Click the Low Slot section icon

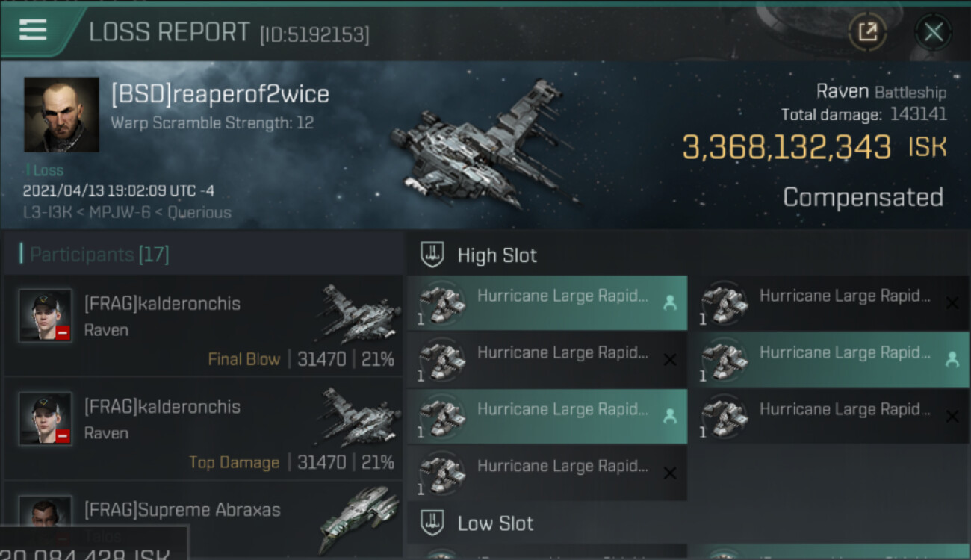(x=433, y=523)
